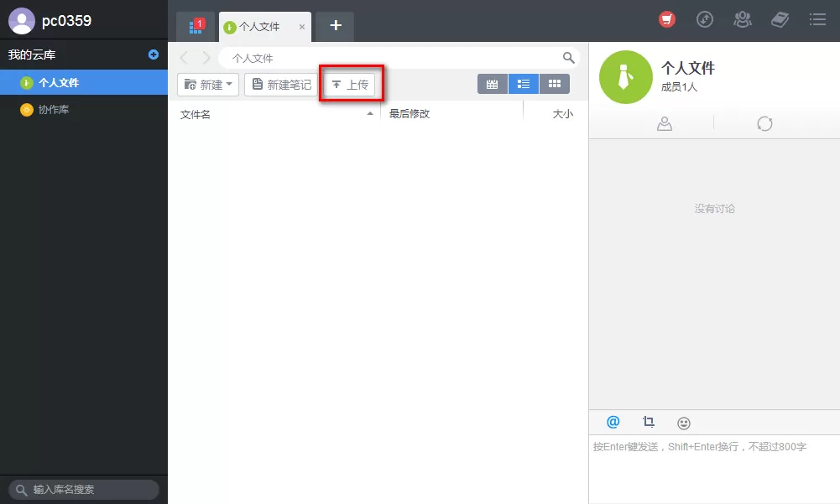This screenshot has height=504, width=840.
Task: Click the library name search field
Action: coord(84,490)
